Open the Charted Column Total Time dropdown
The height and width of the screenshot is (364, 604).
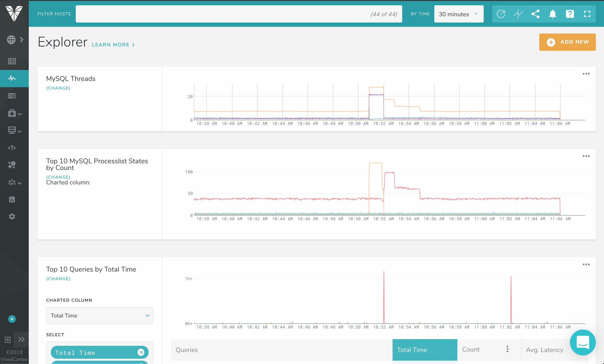[x=99, y=315]
